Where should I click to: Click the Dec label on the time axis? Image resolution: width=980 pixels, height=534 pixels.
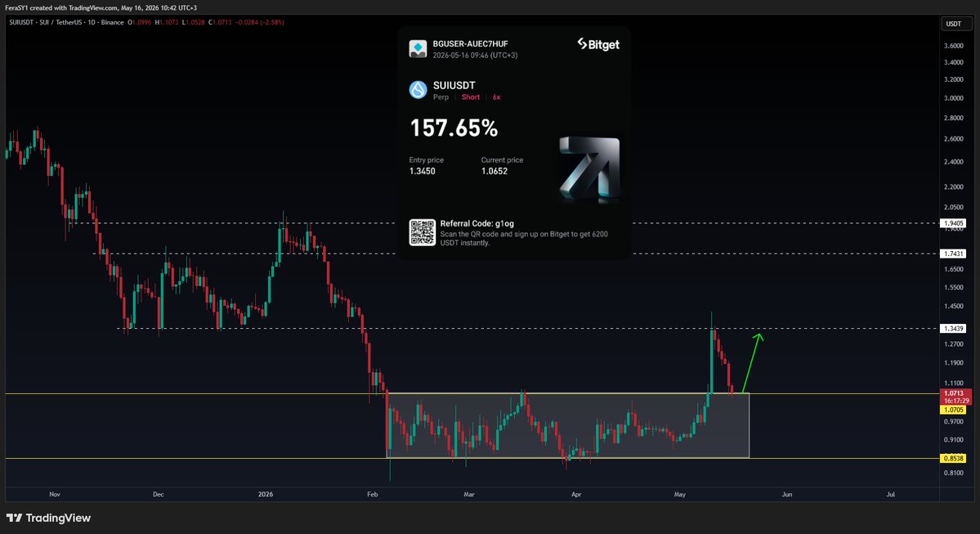158,494
